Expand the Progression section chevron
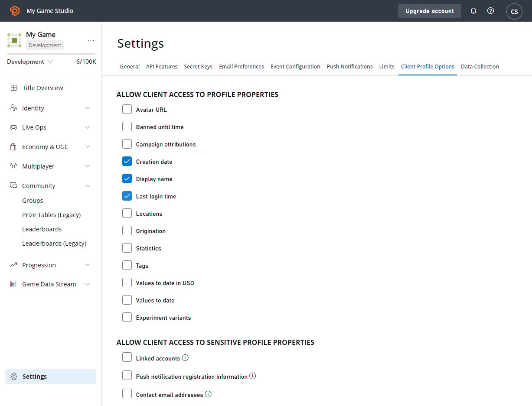 [88, 265]
